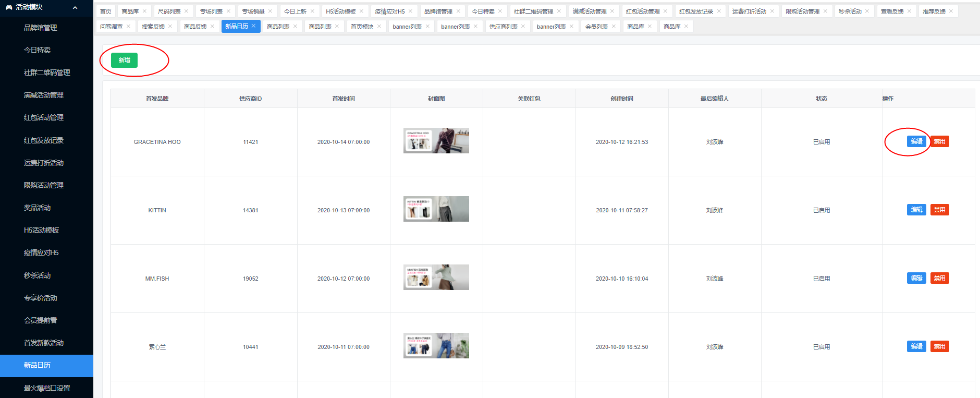The width and height of the screenshot is (980, 398).
Task: Close the 尺码列表 tab
Action: click(x=186, y=11)
